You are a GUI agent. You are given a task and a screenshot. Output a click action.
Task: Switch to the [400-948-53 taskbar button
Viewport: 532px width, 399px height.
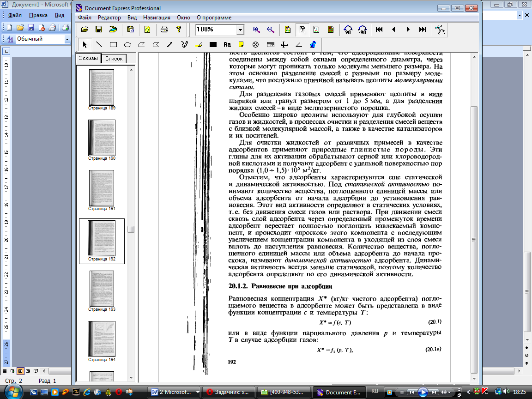[283, 392]
